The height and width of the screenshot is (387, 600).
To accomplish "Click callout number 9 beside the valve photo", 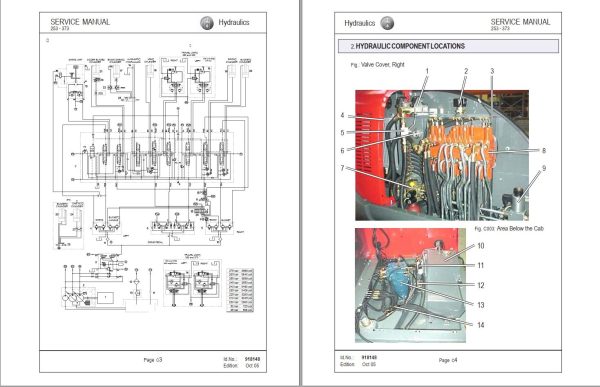I will [544, 168].
